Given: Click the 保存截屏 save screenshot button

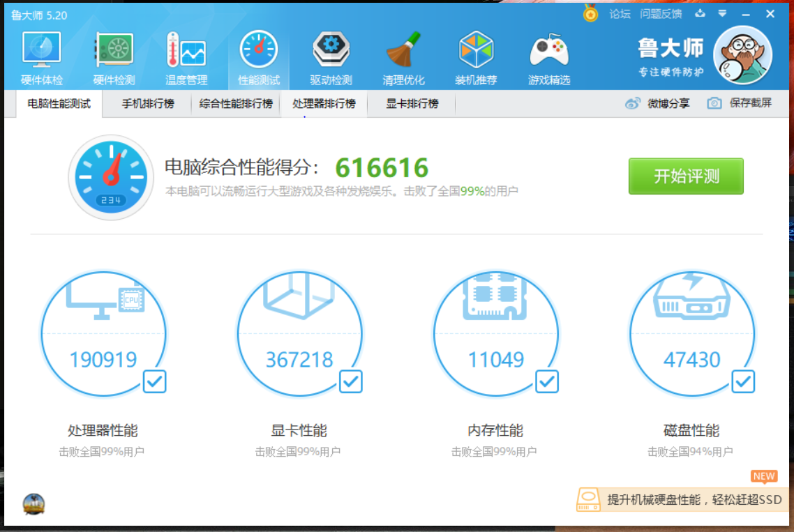Looking at the screenshot, I should [740, 104].
